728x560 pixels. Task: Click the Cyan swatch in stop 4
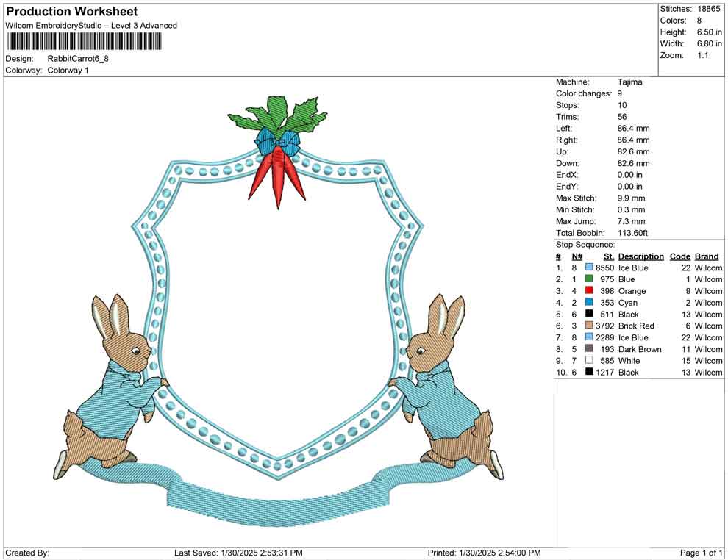pos(589,302)
